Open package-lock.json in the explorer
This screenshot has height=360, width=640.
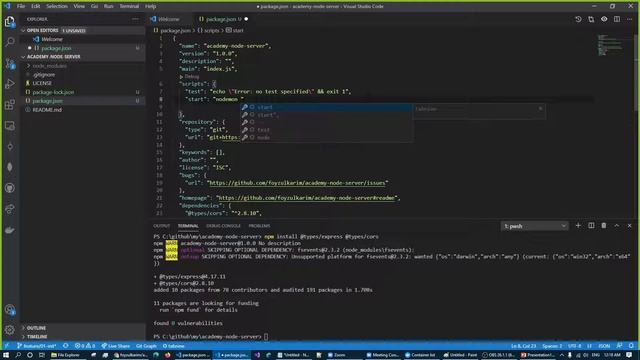(x=53, y=92)
